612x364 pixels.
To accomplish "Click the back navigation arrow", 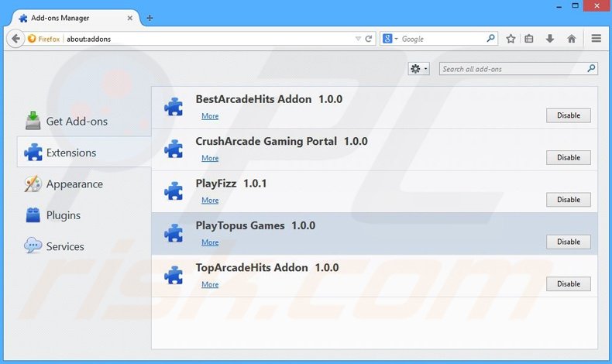I will click(x=15, y=39).
